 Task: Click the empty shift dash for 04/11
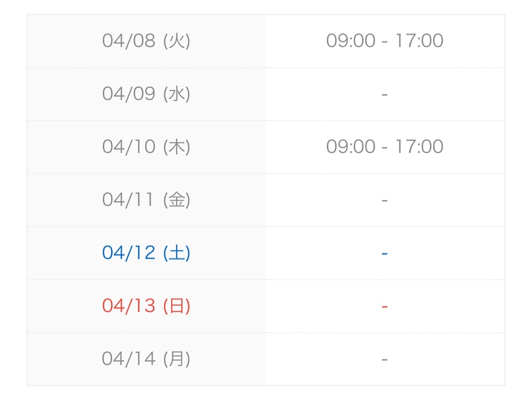pyautogui.click(x=385, y=201)
